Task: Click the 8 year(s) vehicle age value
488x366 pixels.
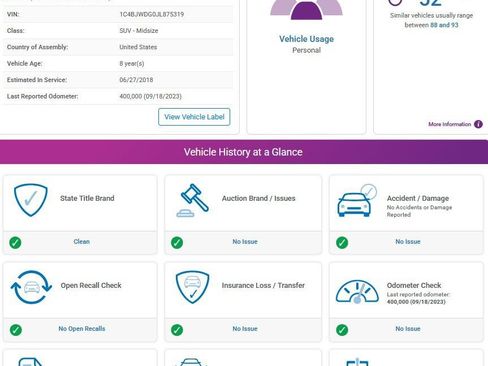Action: tap(132, 63)
